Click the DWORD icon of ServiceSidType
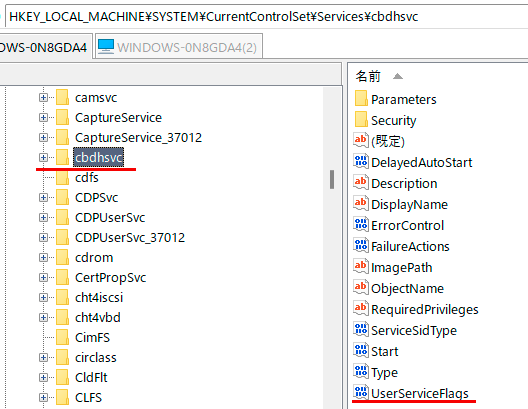Image resolution: width=528 pixels, height=409 pixels. 361,329
